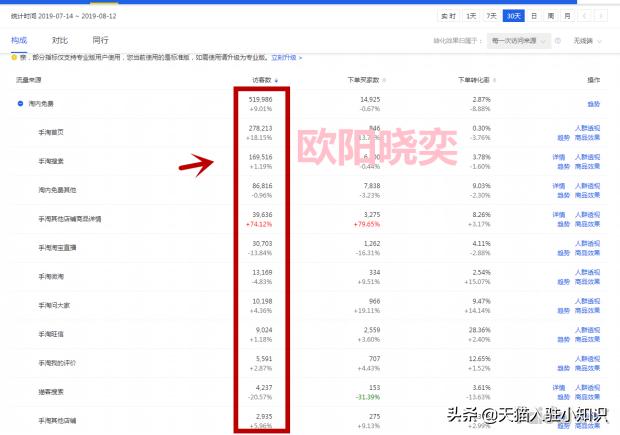
Task: Open 商品效果 for the 淘内免费其他 row
Action: (x=587, y=195)
